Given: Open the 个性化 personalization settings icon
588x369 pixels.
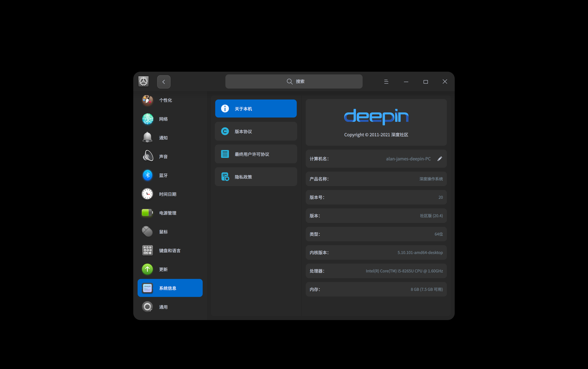Looking at the screenshot, I should pyautogui.click(x=147, y=100).
